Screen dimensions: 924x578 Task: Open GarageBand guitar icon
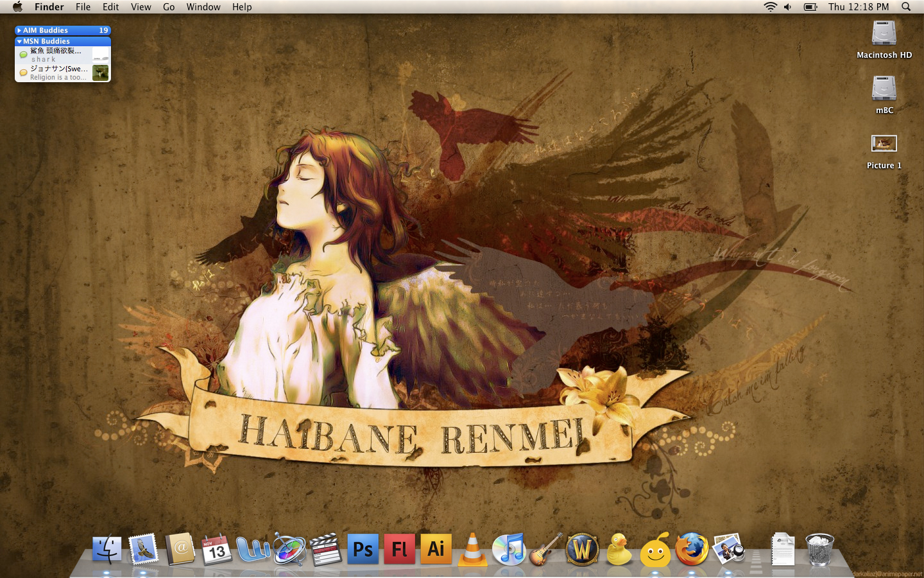pos(545,550)
